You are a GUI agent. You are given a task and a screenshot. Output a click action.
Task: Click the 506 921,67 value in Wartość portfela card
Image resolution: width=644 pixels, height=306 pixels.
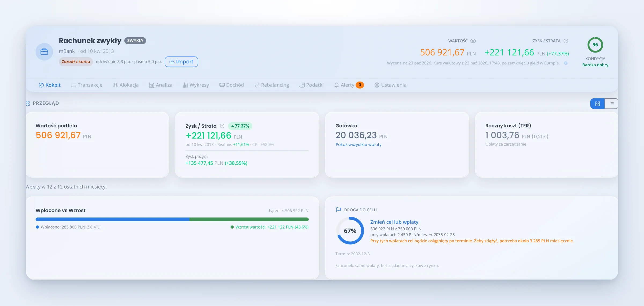click(58, 135)
